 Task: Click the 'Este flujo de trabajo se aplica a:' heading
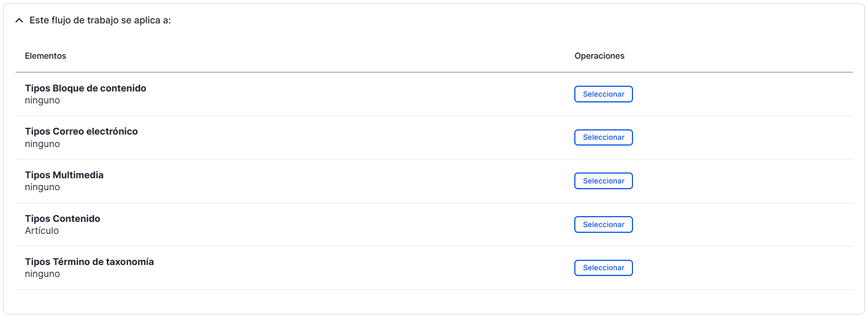click(100, 20)
